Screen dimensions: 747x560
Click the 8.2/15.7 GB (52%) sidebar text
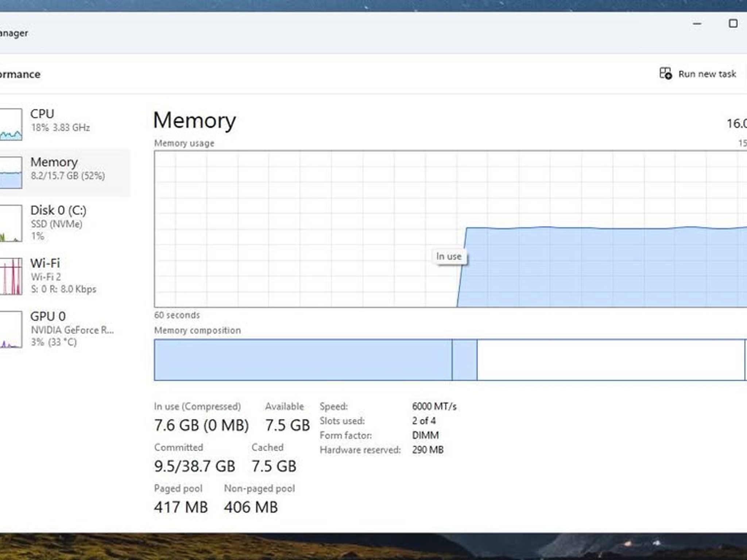[68, 176]
